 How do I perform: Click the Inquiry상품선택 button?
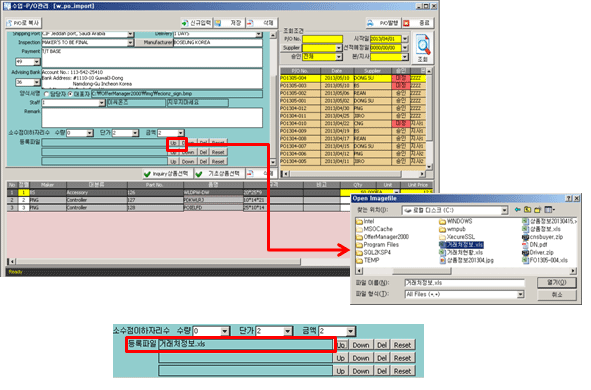167,174
